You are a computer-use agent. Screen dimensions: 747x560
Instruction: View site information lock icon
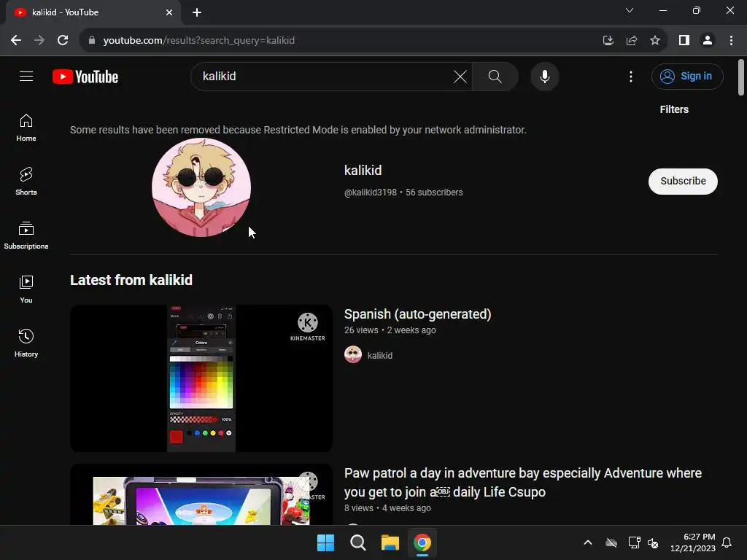[92, 41]
